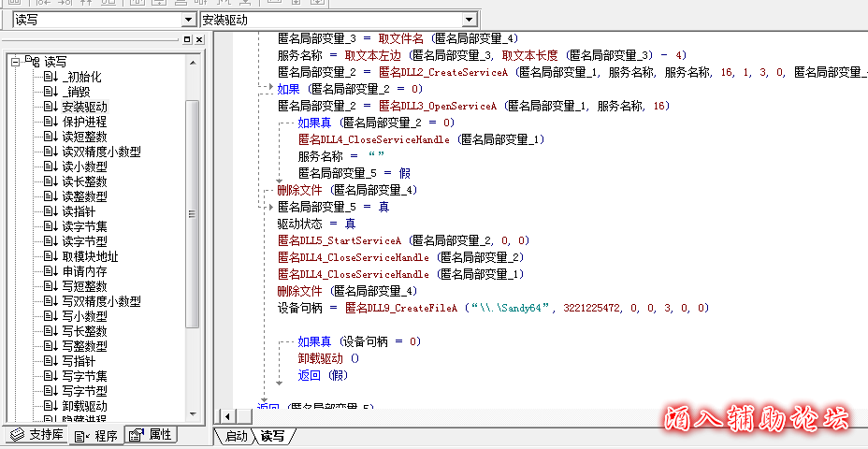Screen dimensions: 868x449
Task: Switch to the 启动 code tab
Action: (x=235, y=436)
